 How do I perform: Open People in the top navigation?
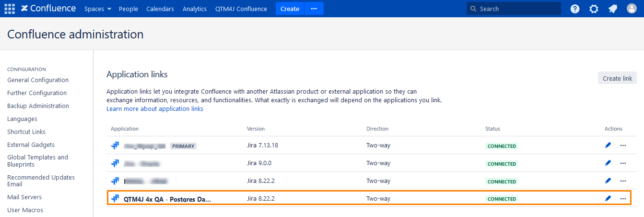coord(129,9)
